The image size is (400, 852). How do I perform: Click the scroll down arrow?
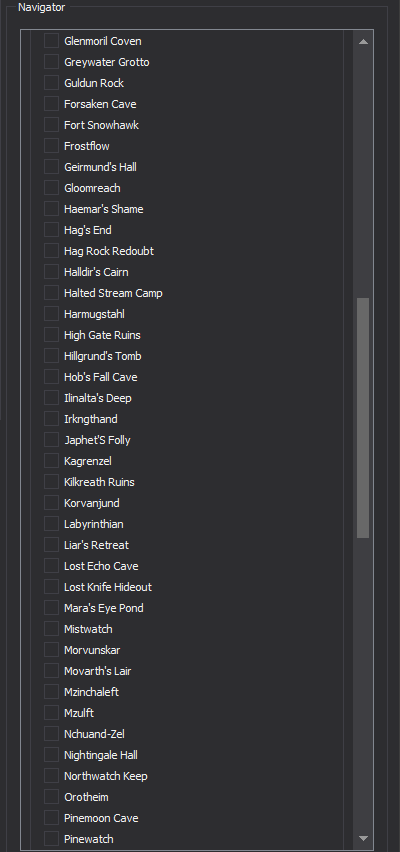click(363, 838)
